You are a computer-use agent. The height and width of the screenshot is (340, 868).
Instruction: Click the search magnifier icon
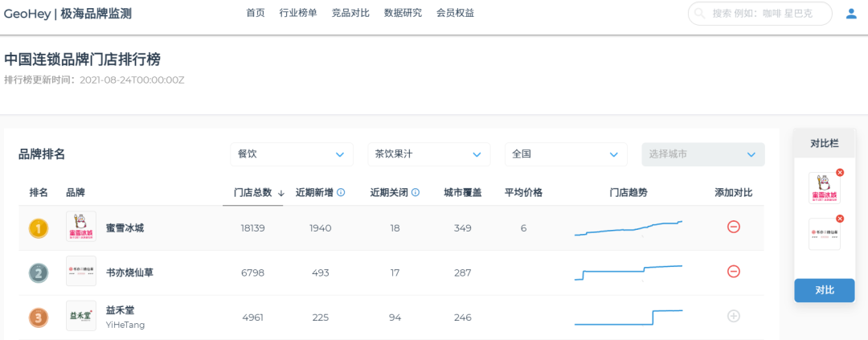(700, 14)
